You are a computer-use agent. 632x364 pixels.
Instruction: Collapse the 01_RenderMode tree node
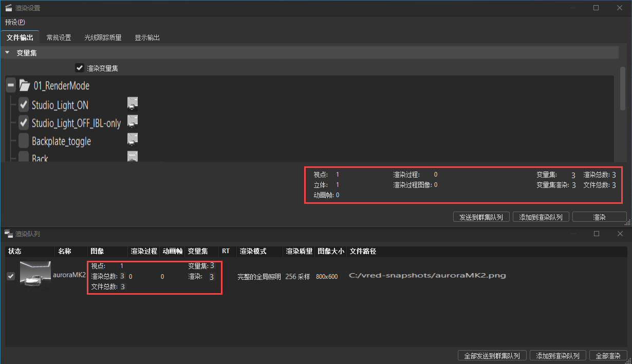[11, 85]
